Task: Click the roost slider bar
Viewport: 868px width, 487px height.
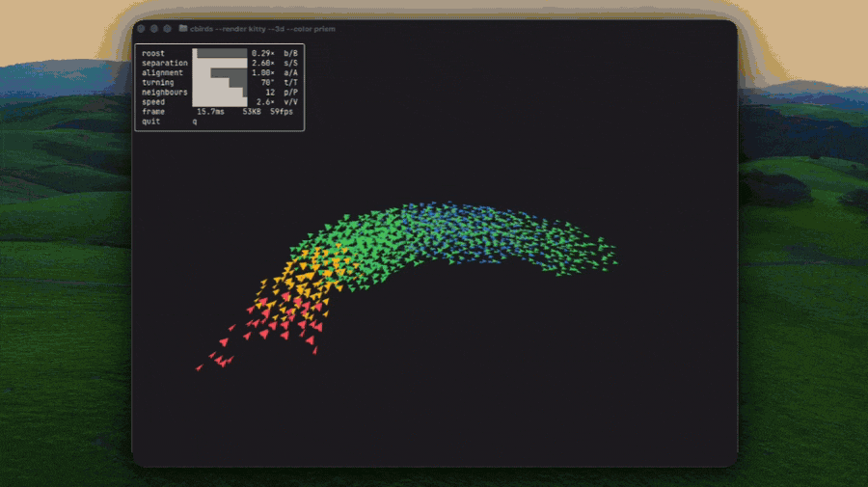Action: coord(220,53)
